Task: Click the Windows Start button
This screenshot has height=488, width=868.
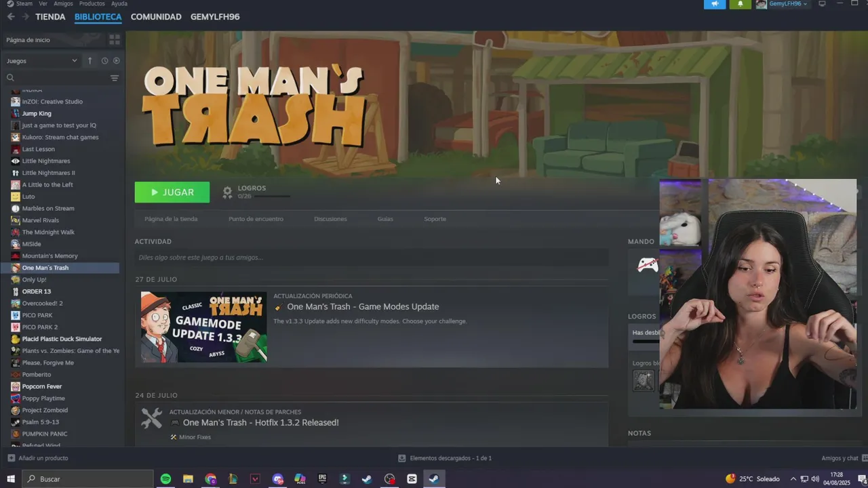Action: tap(11, 479)
